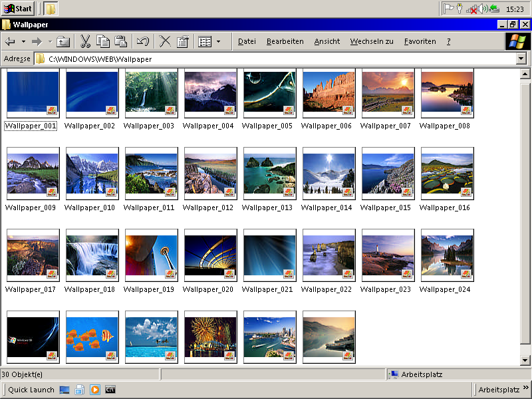Select the Wallpaper_019 thumbnail
The image size is (532, 399).
point(151,255)
